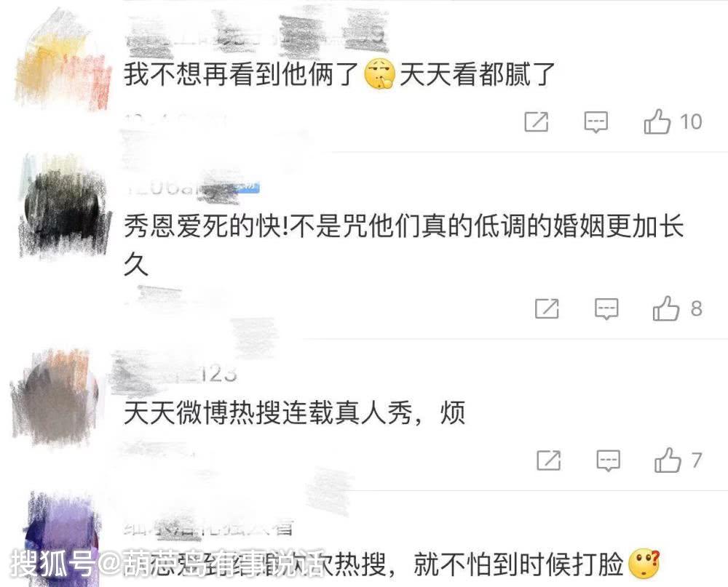Open replies on the 秀恩爱死的快 comment
This screenshot has width=728, height=587.
point(606,308)
